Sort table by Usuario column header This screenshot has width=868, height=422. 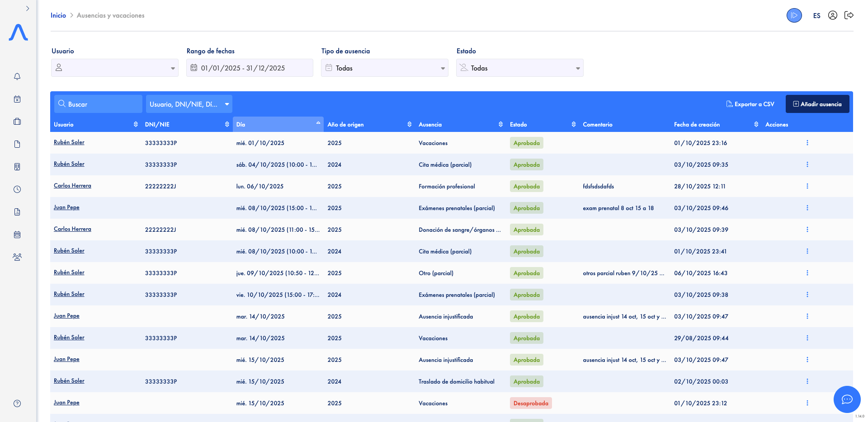click(x=95, y=124)
